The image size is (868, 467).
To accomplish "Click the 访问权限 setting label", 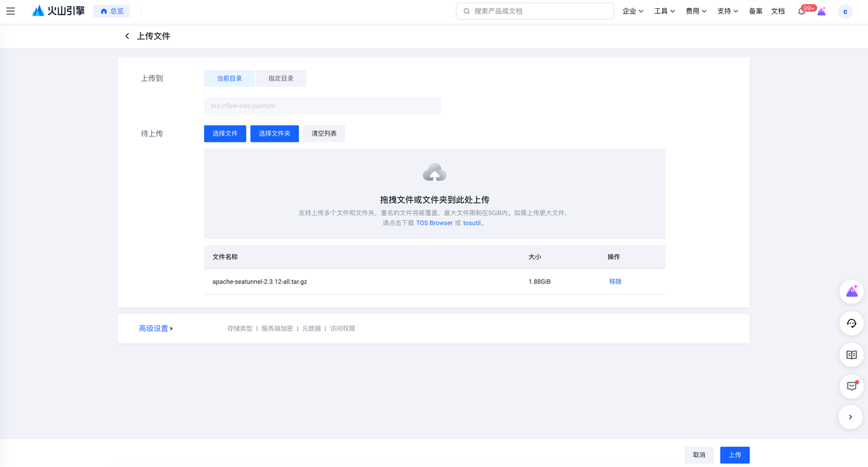I will (x=342, y=329).
